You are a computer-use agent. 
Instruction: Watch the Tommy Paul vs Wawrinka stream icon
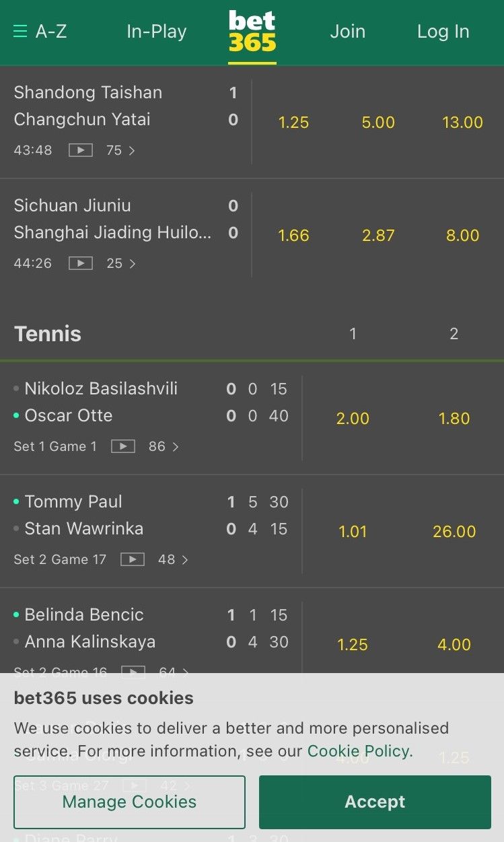[x=133, y=559]
